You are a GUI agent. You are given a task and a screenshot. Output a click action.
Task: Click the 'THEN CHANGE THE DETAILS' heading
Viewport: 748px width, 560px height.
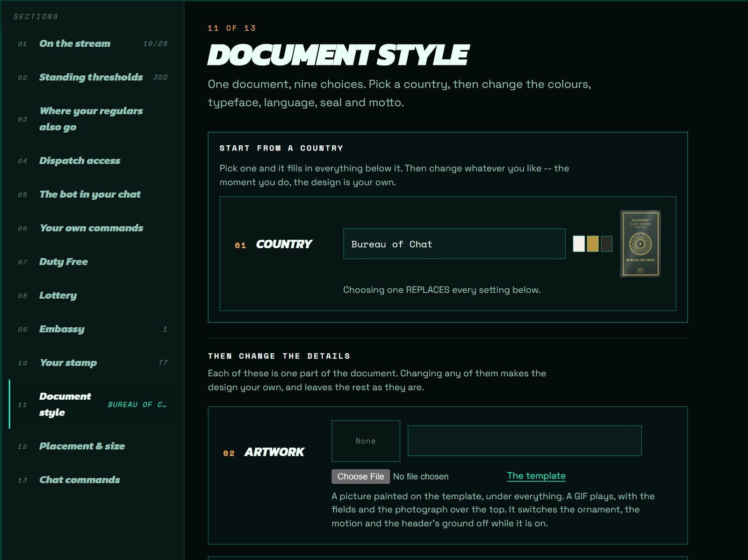tap(279, 356)
